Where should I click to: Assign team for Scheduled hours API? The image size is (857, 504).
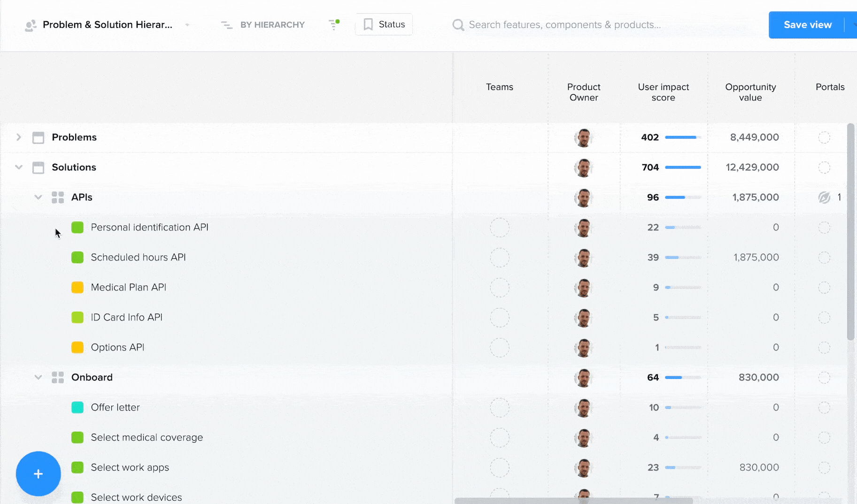[500, 258]
